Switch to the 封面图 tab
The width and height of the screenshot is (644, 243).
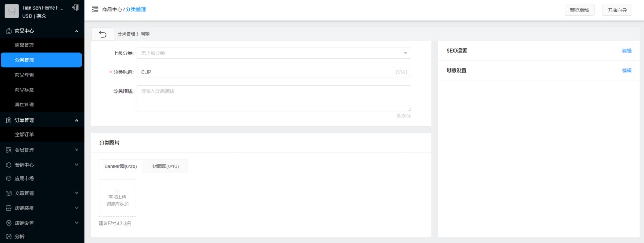click(165, 167)
